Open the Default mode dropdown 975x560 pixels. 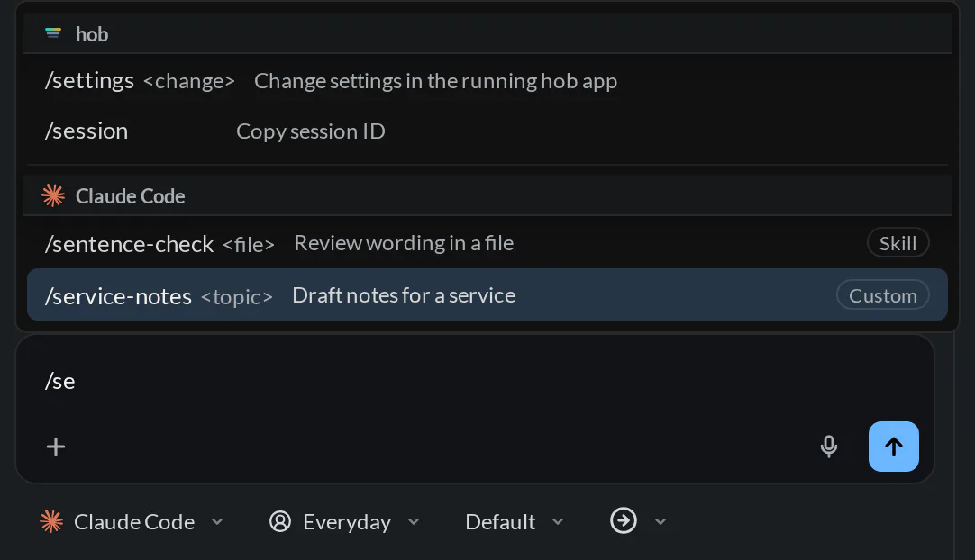click(515, 521)
